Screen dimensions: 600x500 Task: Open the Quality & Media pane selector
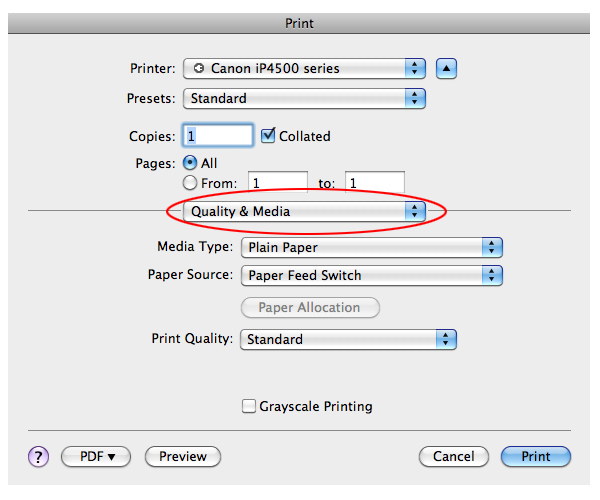[304, 211]
